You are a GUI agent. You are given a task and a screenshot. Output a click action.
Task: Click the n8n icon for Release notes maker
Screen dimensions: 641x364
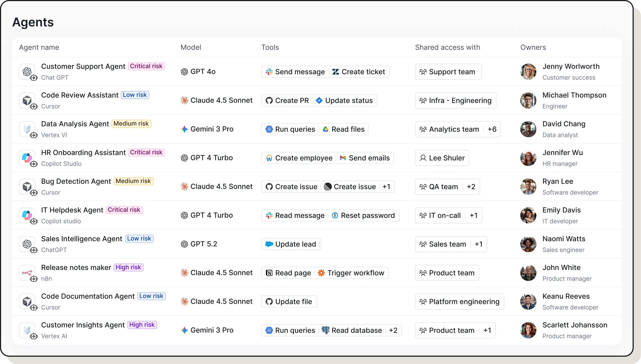[x=27, y=273]
